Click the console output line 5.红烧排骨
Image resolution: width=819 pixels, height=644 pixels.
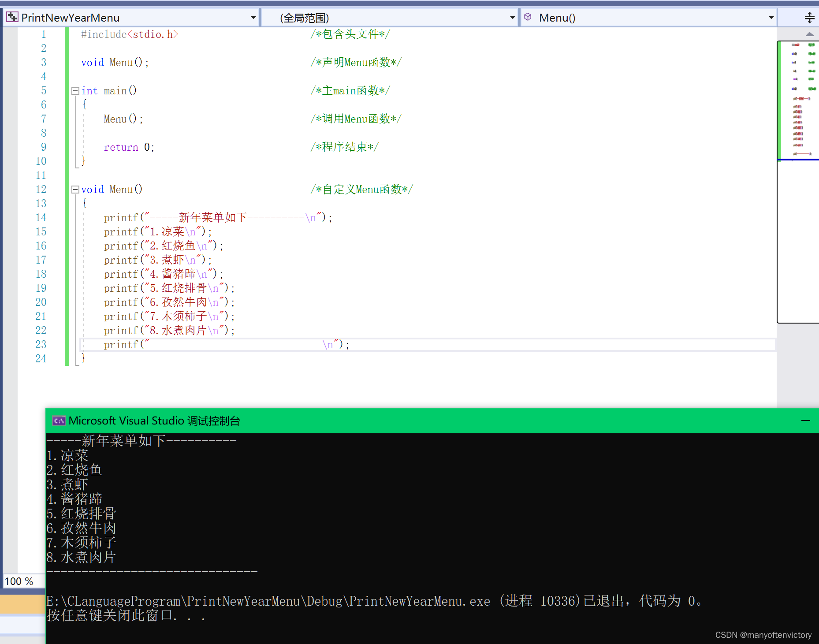(x=82, y=514)
